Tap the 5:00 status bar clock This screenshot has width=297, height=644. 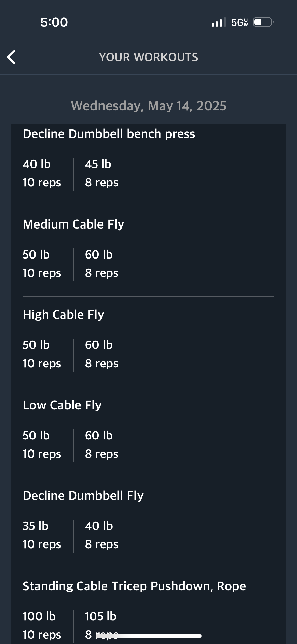[x=54, y=22]
